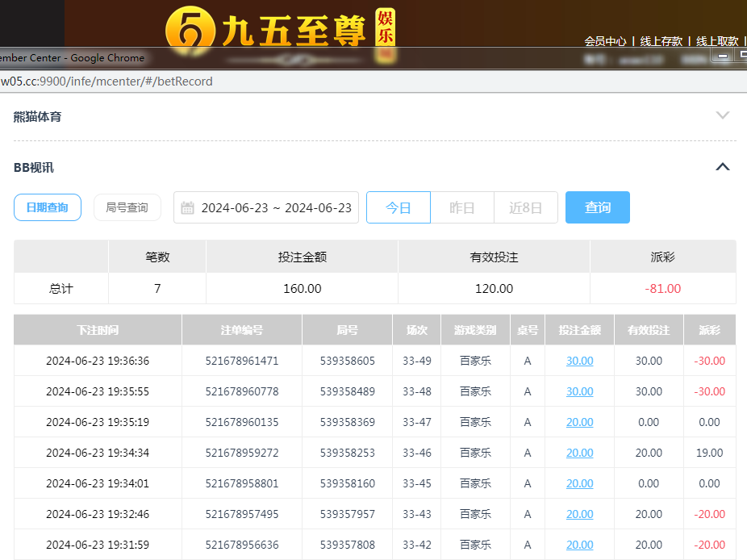The image size is (747, 560).
Task: Select the 近8日 date filter
Action: click(525, 207)
